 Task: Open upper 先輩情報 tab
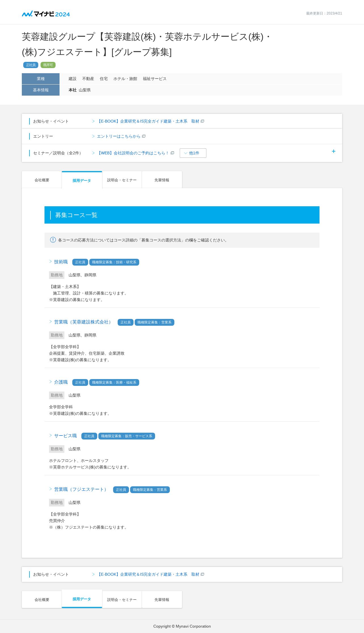pos(162,180)
